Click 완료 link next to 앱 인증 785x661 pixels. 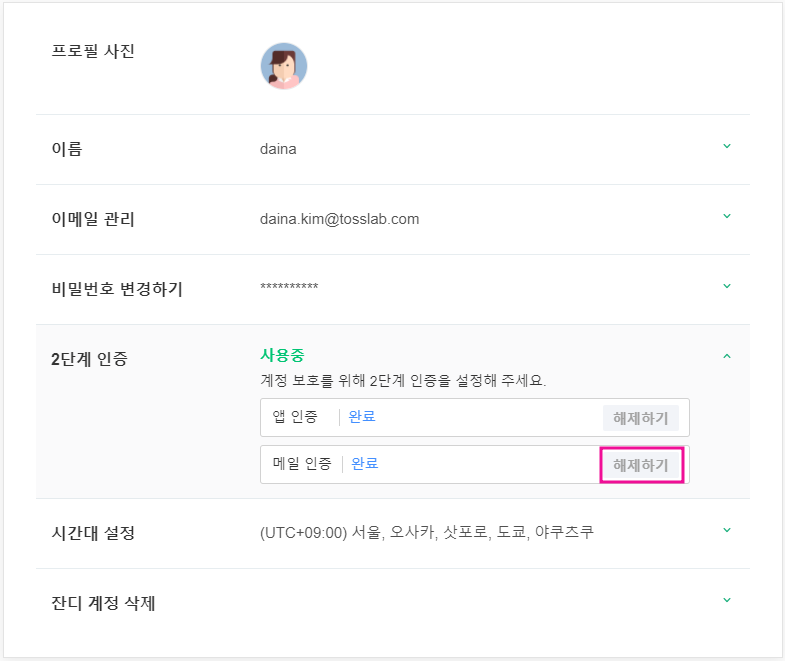coord(362,417)
